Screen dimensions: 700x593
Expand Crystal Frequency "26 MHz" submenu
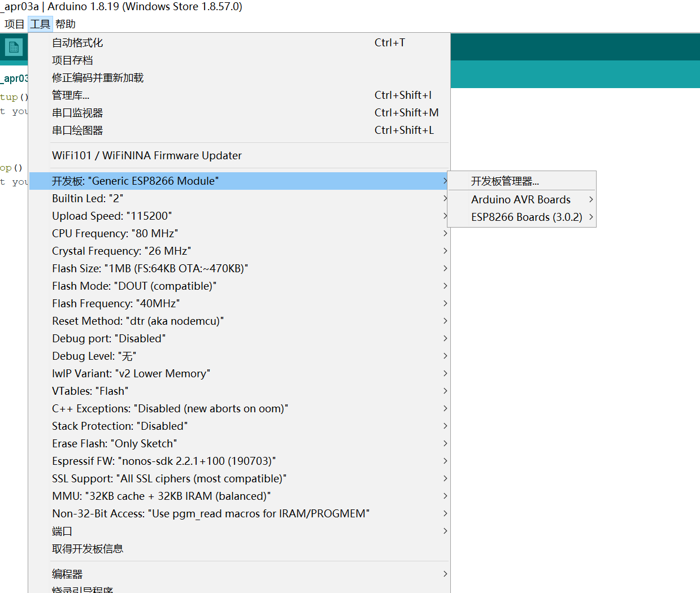point(239,251)
